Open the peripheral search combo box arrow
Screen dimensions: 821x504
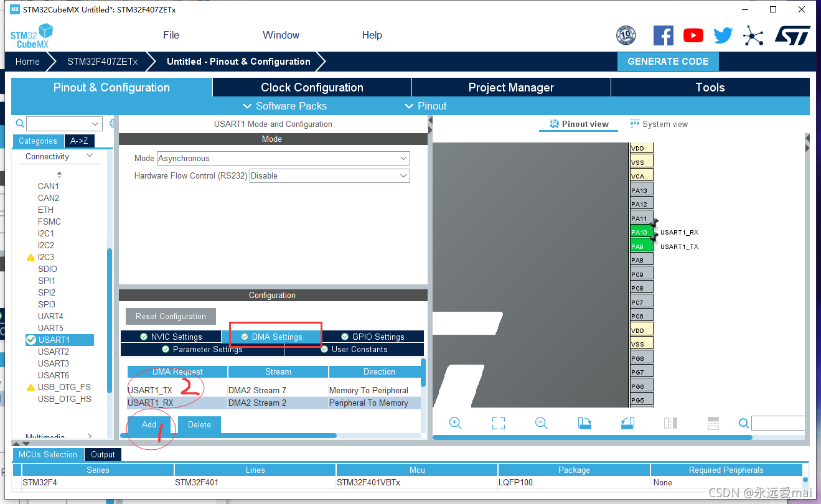coord(95,124)
